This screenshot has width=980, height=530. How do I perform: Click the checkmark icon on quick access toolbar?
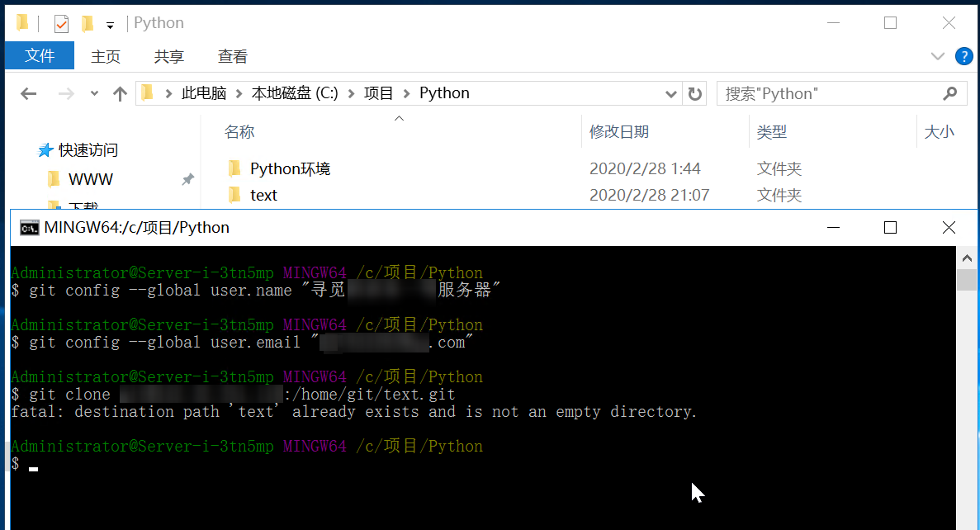pos(60,22)
